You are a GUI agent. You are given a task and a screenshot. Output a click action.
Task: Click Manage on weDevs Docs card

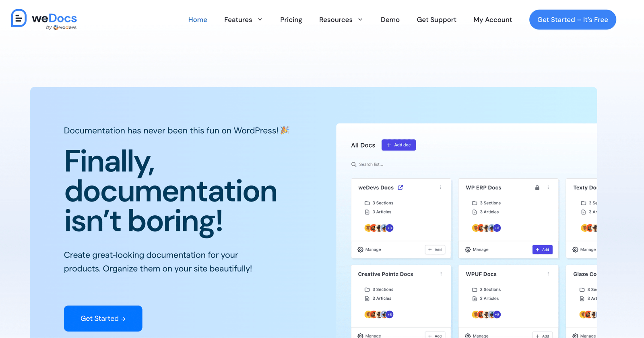coord(369,249)
